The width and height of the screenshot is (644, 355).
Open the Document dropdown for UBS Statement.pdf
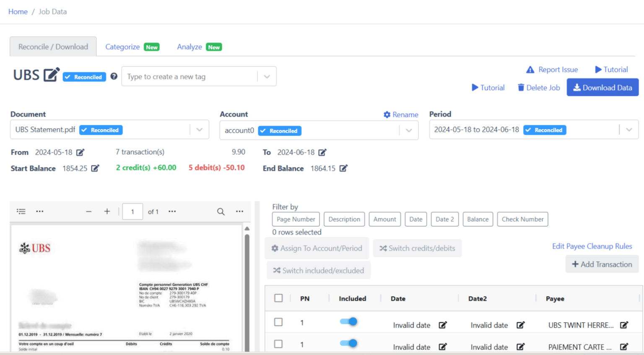(200, 130)
